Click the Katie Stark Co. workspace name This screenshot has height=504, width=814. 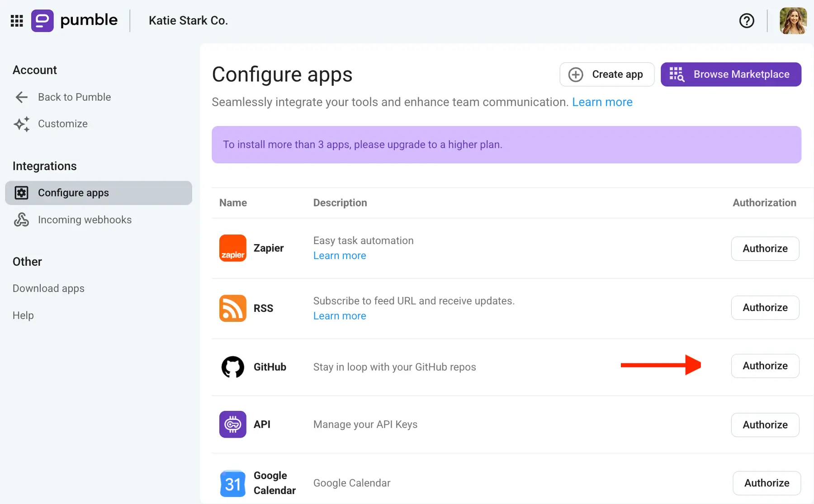tap(188, 21)
